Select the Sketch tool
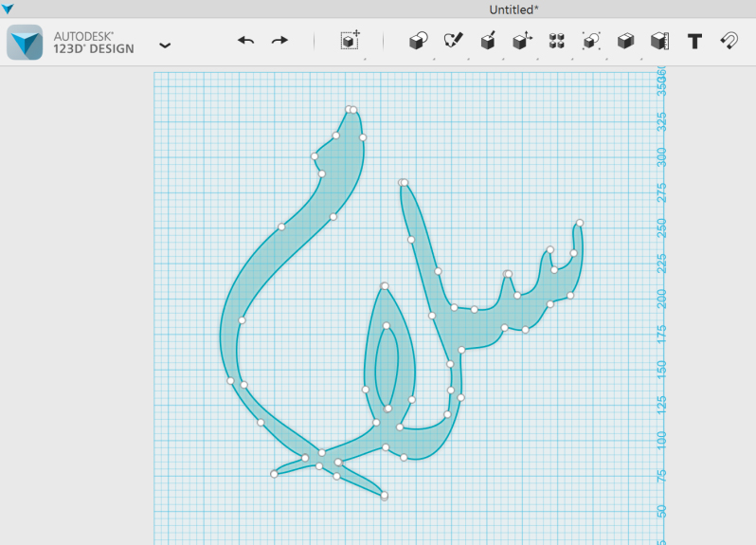 click(453, 41)
